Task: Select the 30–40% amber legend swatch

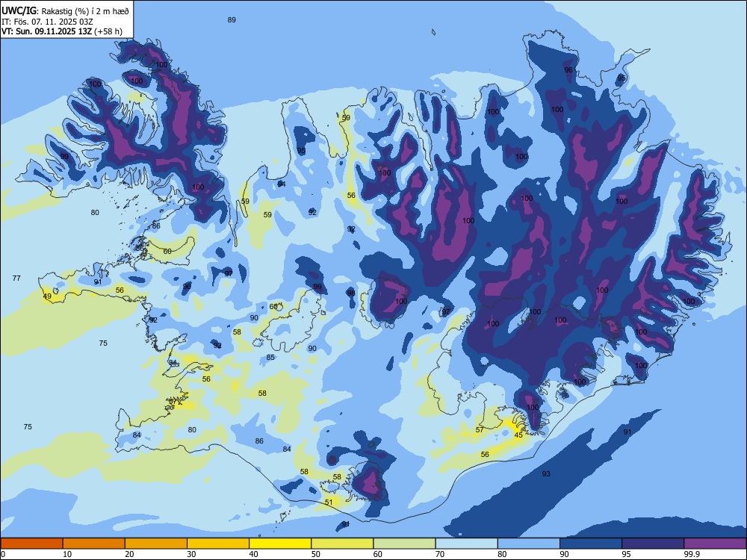Action: click(x=218, y=544)
